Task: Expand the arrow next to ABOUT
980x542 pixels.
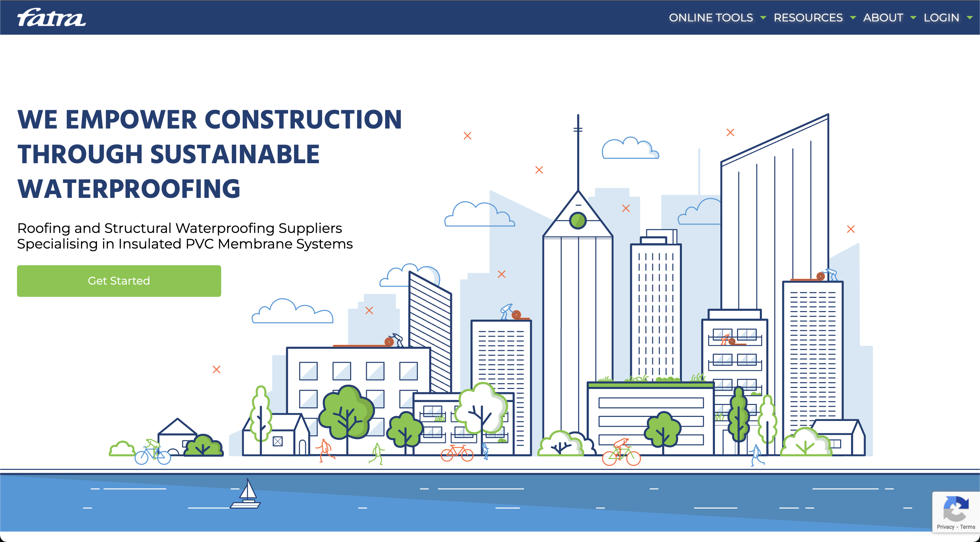Action: (913, 17)
